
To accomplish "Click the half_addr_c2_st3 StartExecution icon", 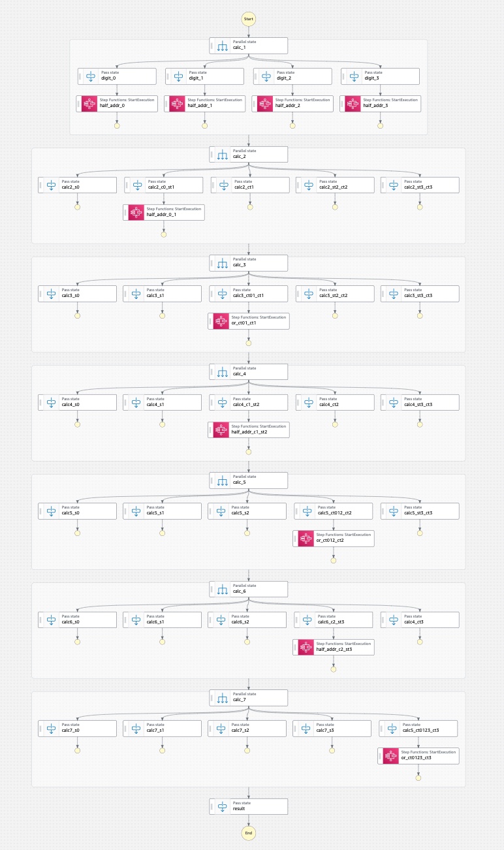I will (307, 647).
